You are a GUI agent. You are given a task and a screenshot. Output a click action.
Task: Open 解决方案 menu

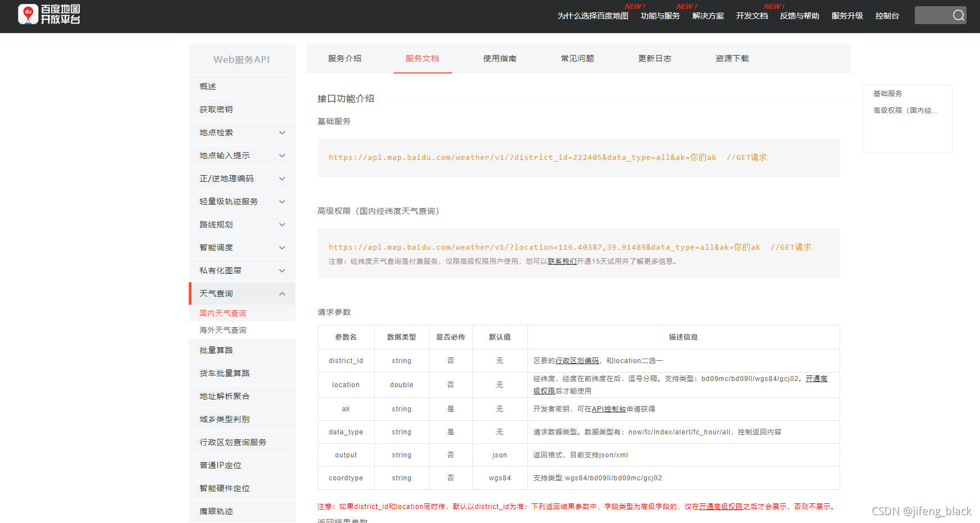pyautogui.click(x=708, y=16)
